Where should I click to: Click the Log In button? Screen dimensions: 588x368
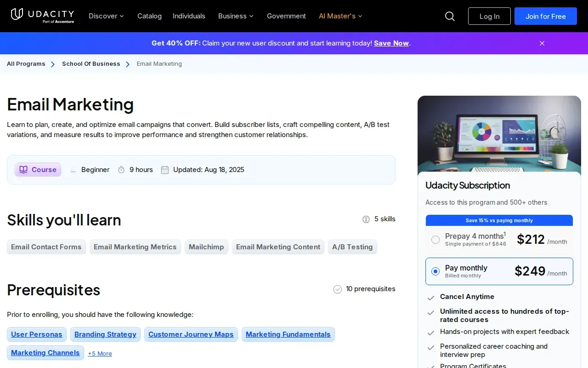pos(489,16)
